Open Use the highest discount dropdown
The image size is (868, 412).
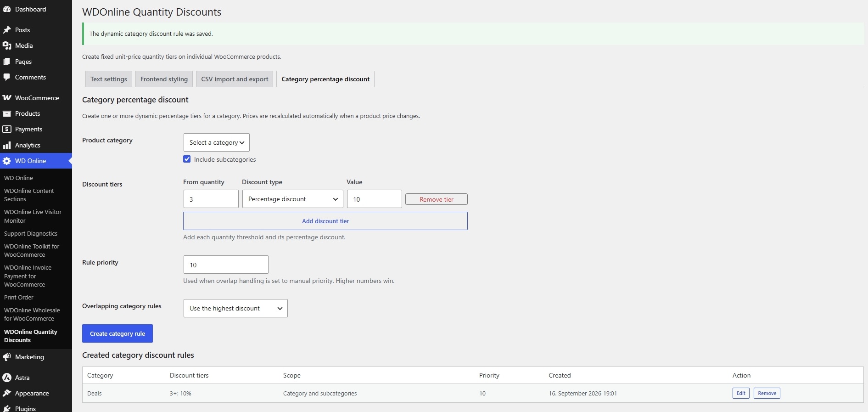pyautogui.click(x=235, y=308)
